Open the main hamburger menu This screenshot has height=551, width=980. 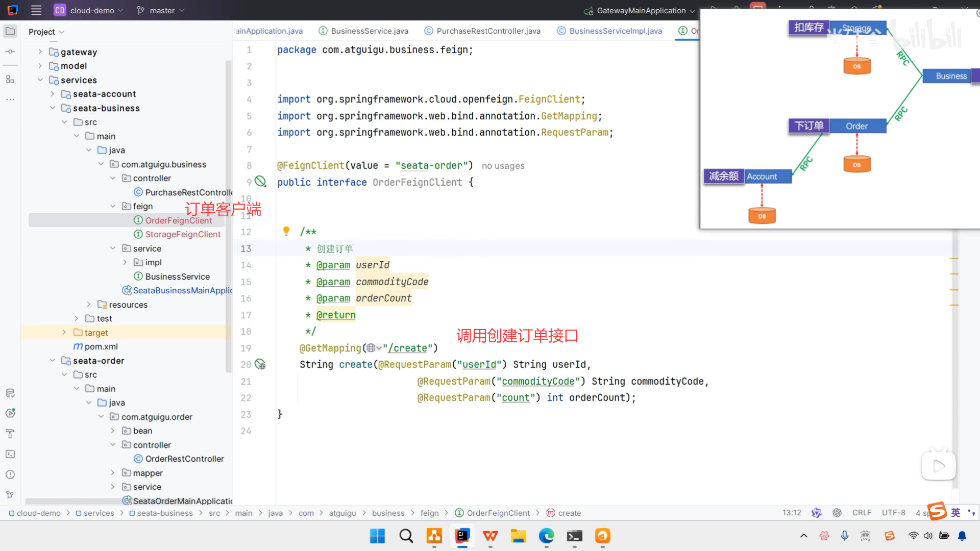tap(36, 10)
